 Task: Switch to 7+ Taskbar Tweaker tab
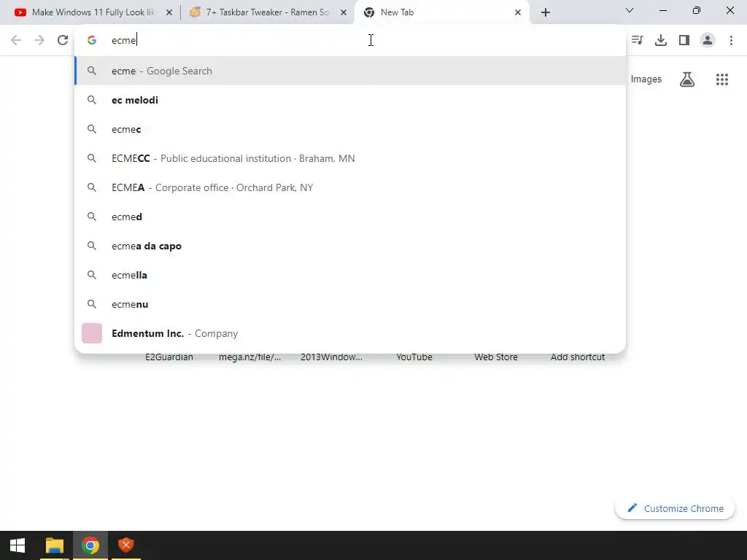[267, 12]
